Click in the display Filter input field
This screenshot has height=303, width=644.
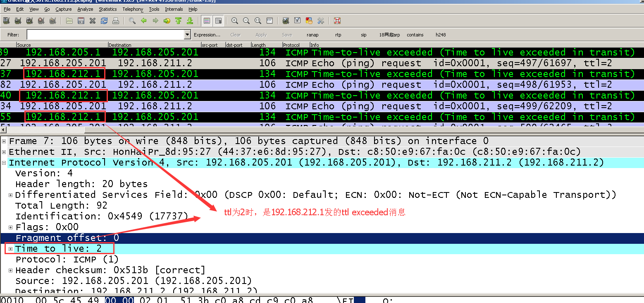pos(105,35)
